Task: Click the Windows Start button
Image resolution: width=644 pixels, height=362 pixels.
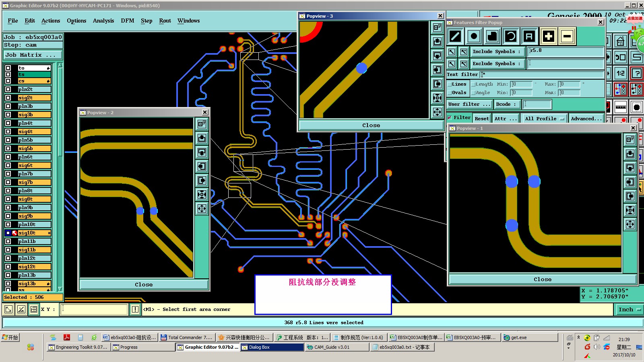Action: click(10, 337)
